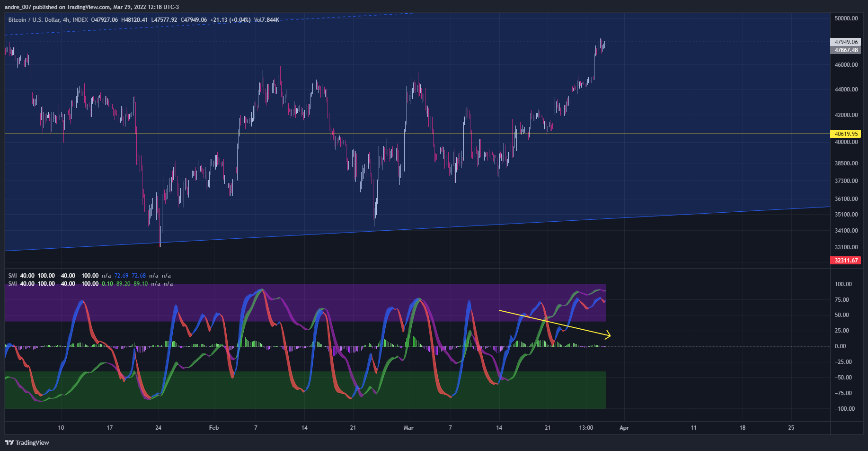Click the −50.00 indicator scale label
This screenshot has width=868, height=451.
(x=843, y=378)
